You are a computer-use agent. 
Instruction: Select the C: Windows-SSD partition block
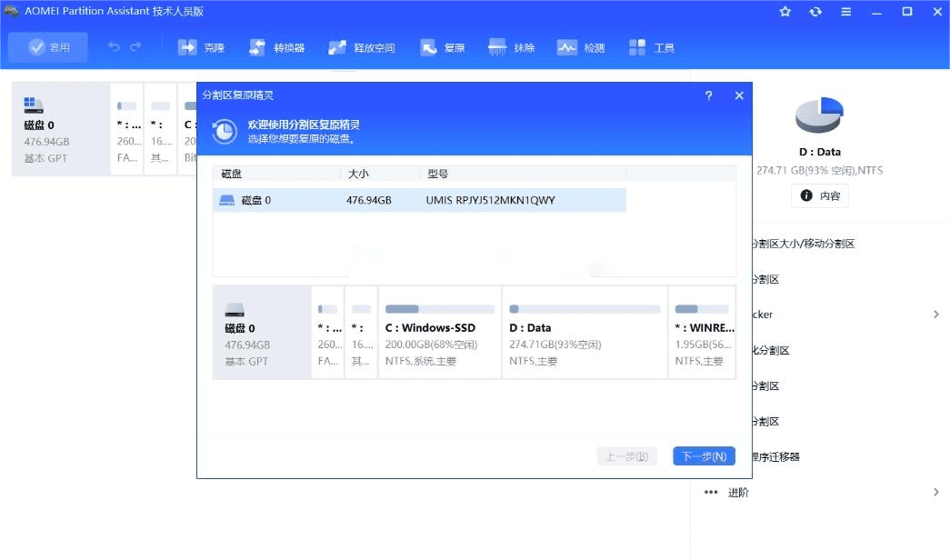[x=440, y=333]
